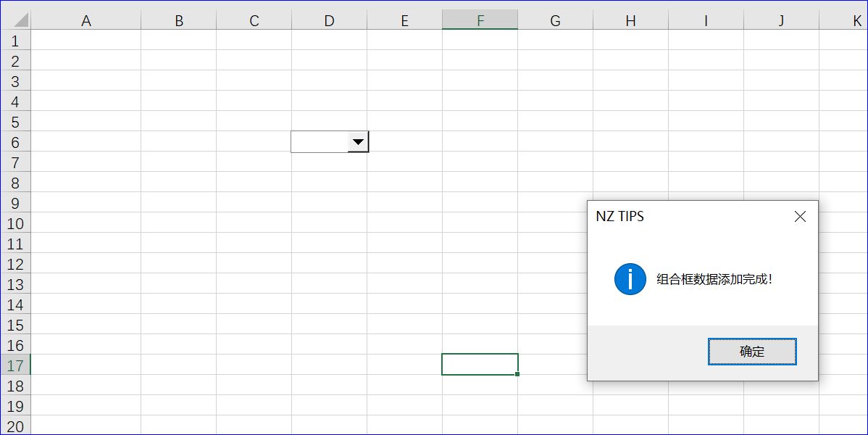Screen dimensions: 868x435
Task: Open the combo box dropdown arrow
Action: [x=358, y=142]
